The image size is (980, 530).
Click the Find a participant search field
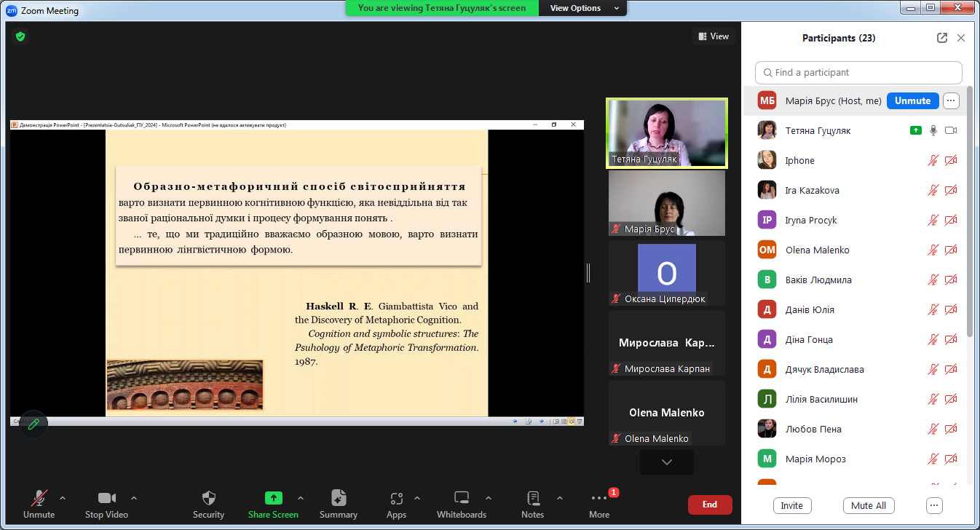pos(859,73)
